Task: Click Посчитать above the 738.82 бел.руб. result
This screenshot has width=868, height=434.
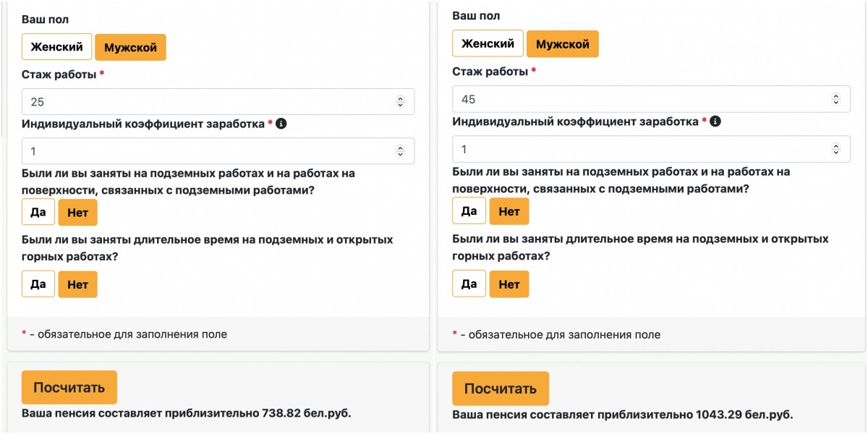Action: (69, 387)
